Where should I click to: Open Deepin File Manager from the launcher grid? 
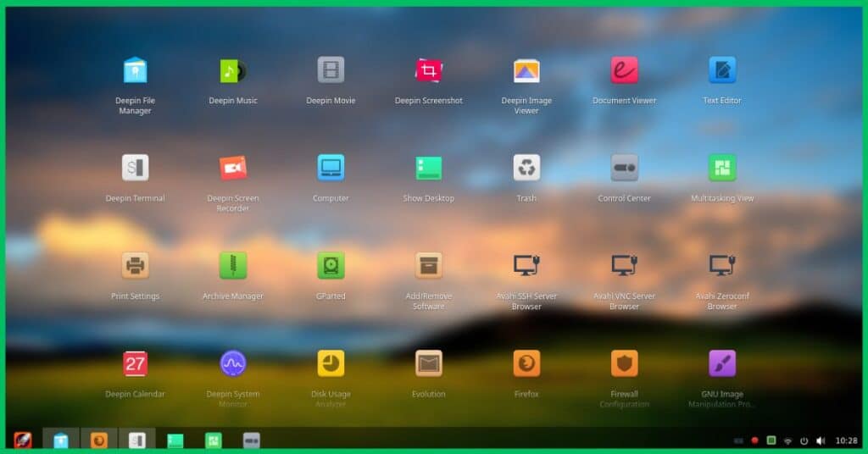click(x=135, y=70)
